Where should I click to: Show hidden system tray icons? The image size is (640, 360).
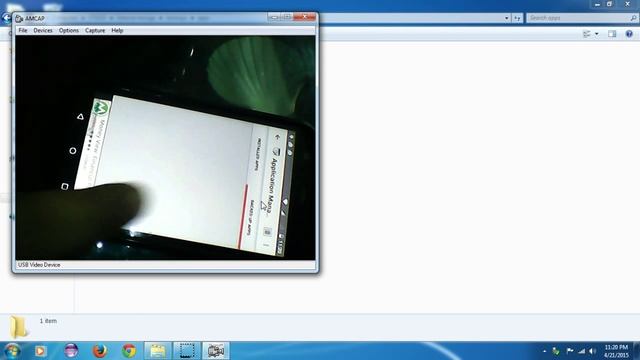(544, 351)
